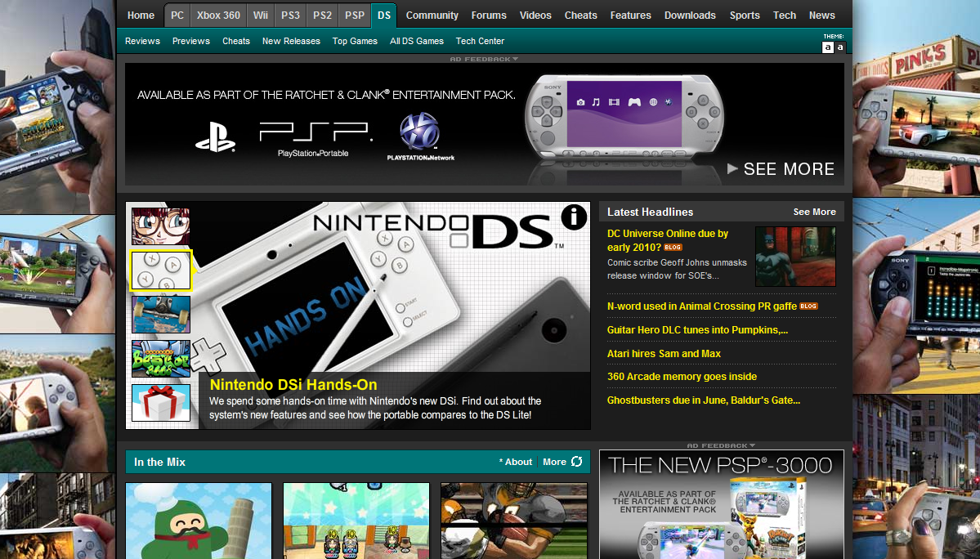Open New Releases in the sub-navigation

coord(291,41)
